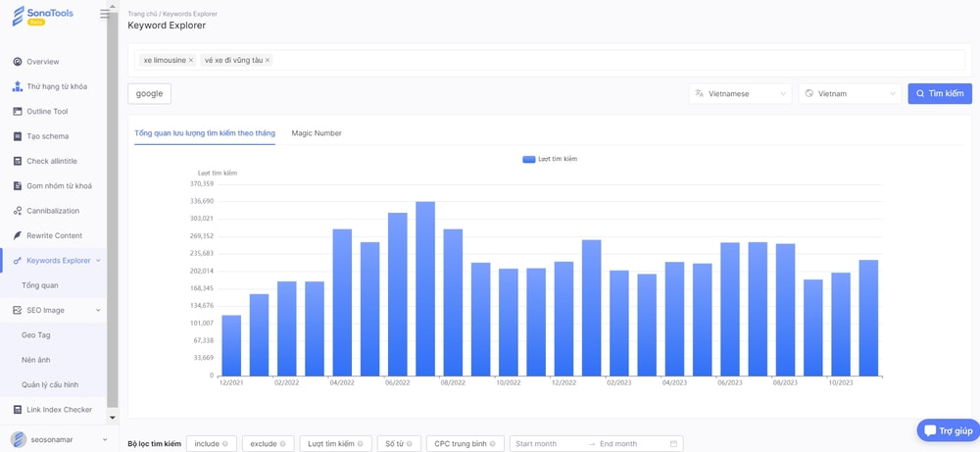Expand the seosonamar account menu chevron

(105, 440)
